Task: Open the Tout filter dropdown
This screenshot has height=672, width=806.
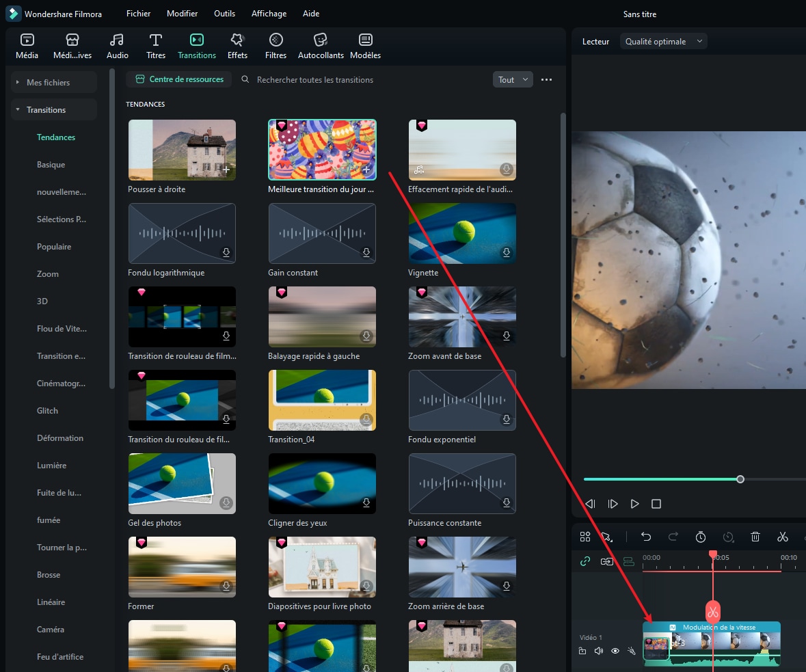Action: pyautogui.click(x=513, y=79)
